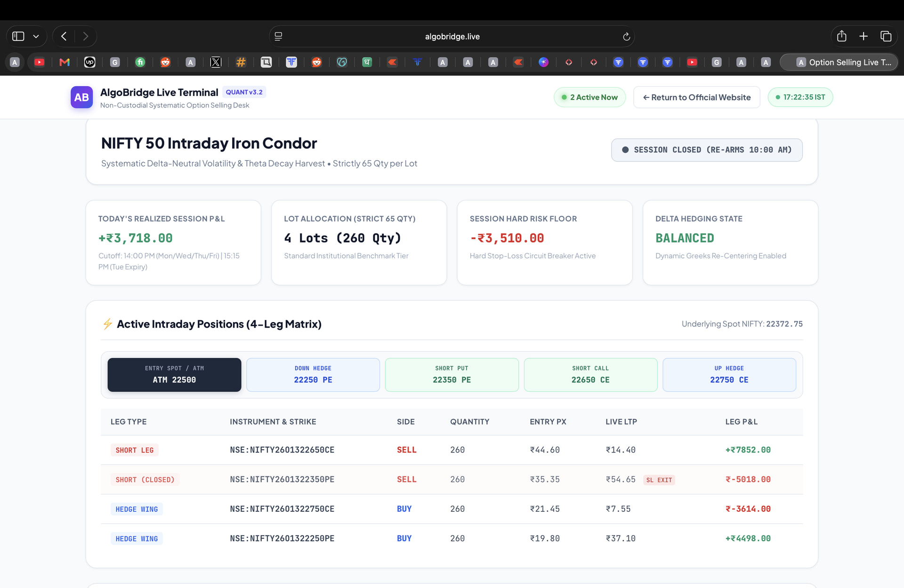Click the QUANT v3.2 version badge
The image size is (904, 588).
244,92
